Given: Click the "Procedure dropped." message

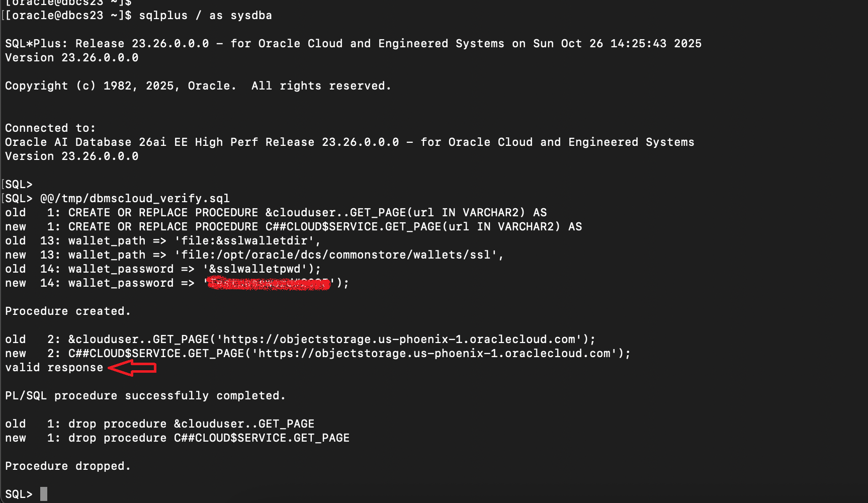Looking at the screenshot, I should [67, 466].
